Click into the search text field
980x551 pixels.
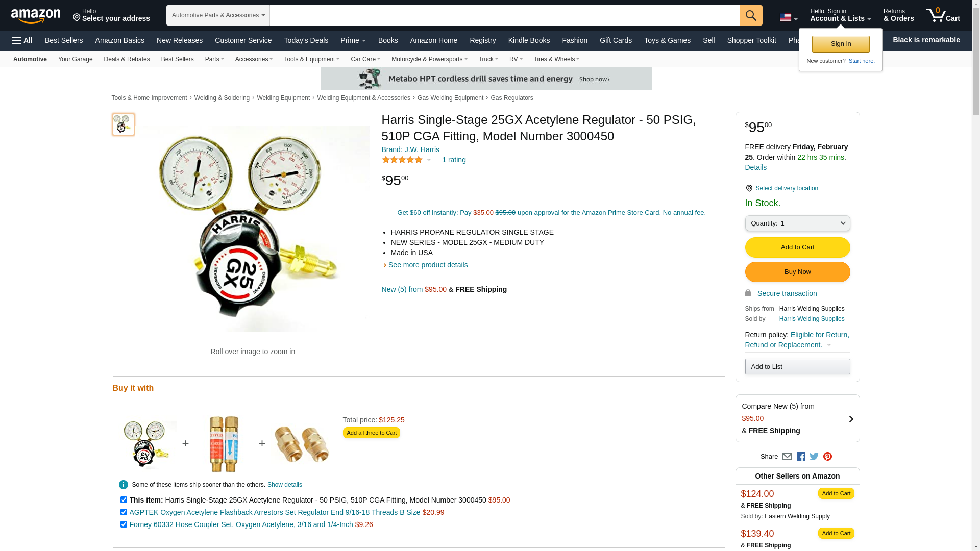point(504,15)
